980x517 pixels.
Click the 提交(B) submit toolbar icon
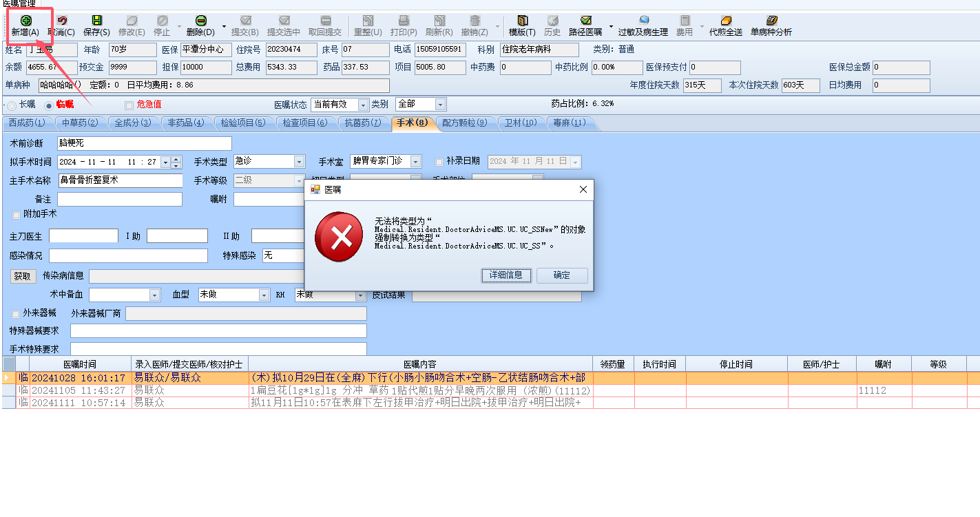click(x=245, y=21)
